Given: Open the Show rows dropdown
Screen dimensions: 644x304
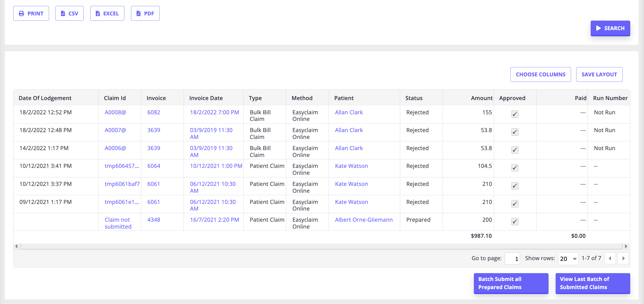Looking at the screenshot, I should (568, 258).
